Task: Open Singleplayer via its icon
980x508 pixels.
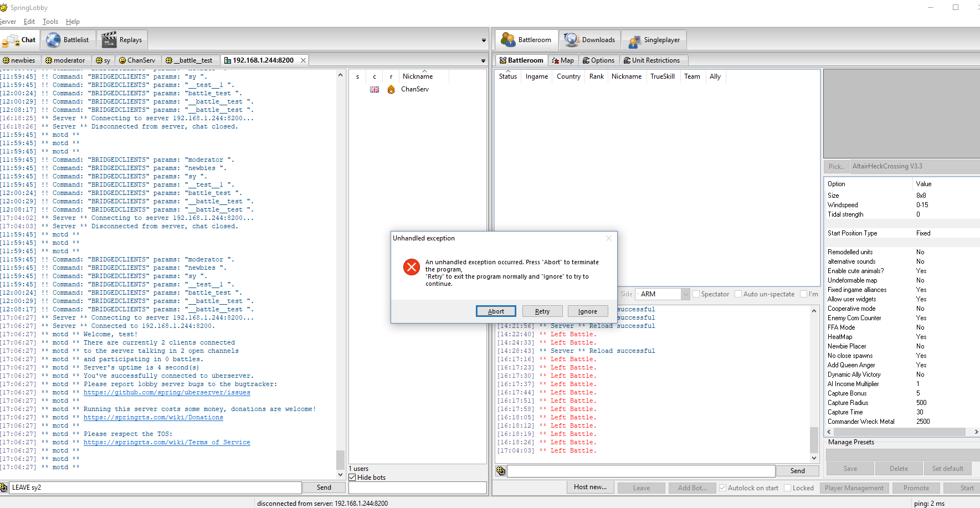Action: coord(634,39)
